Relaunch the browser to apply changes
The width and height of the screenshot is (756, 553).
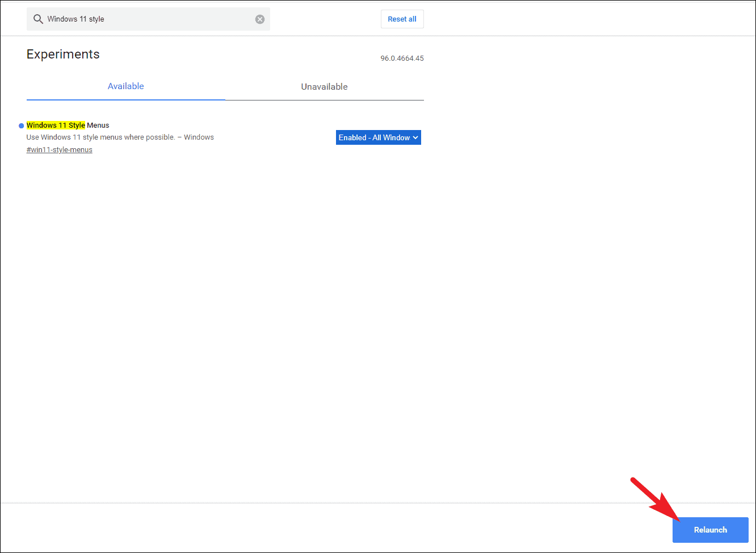point(710,530)
